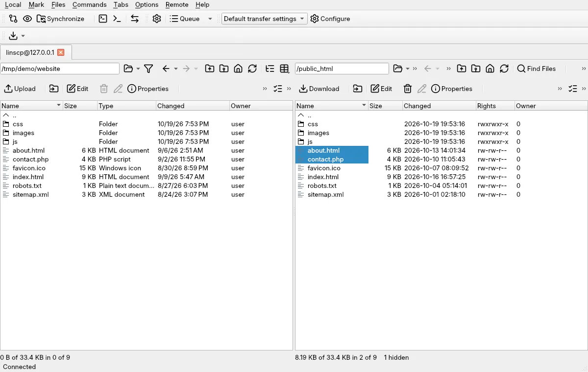Sort the local panel by the Name column header
Image resolution: width=588 pixels, height=372 pixels.
[31, 106]
